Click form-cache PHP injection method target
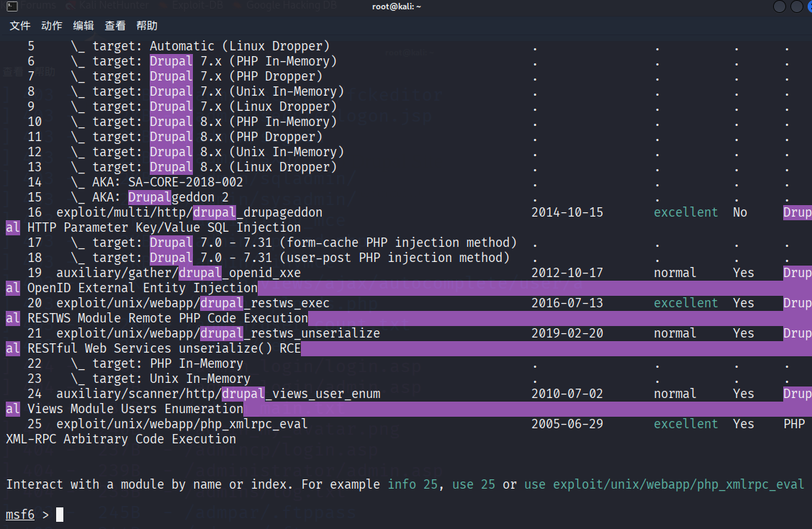812x529 pixels. coord(294,243)
